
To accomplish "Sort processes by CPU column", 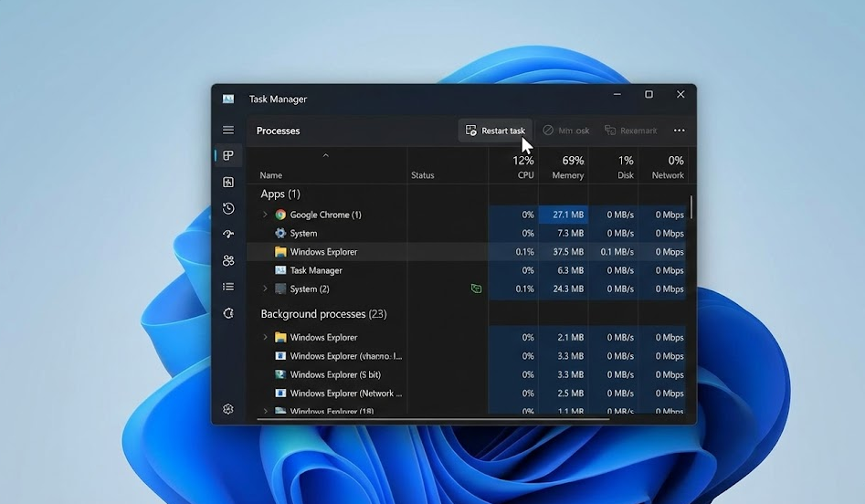I will (513, 167).
